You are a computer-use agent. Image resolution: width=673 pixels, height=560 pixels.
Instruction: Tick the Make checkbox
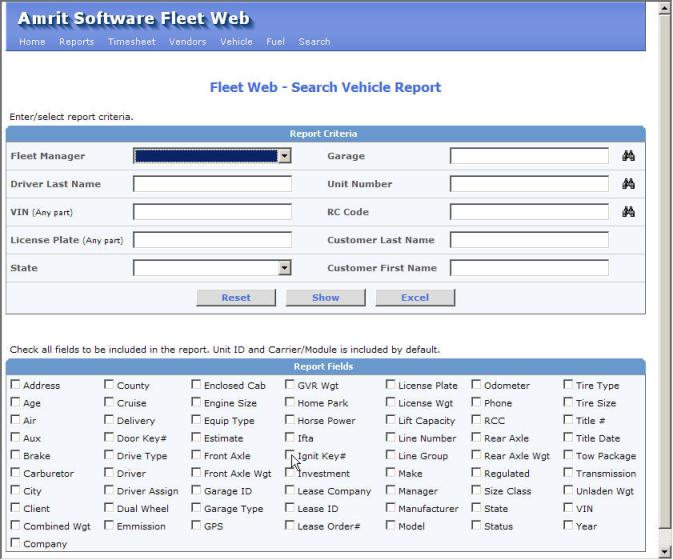tap(390, 472)
